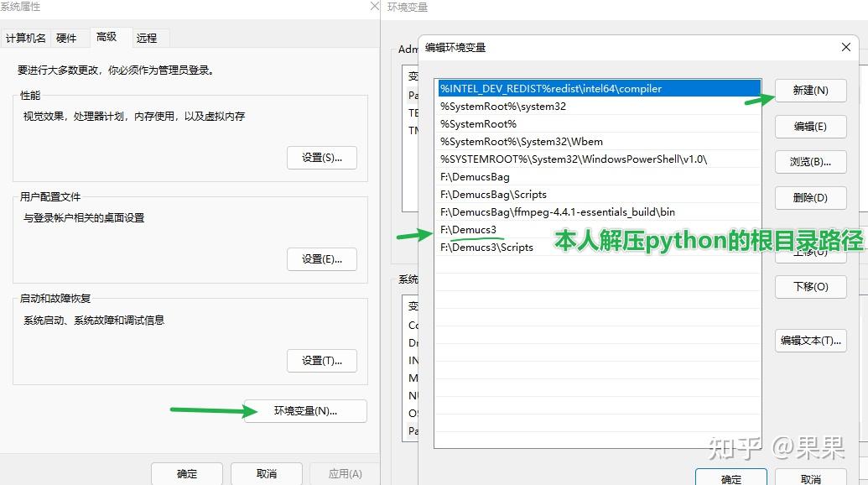Open 用户配置文件 settings via 设置(E) button
The height and width of the screenshot is (485, 868).
(322, 259)
